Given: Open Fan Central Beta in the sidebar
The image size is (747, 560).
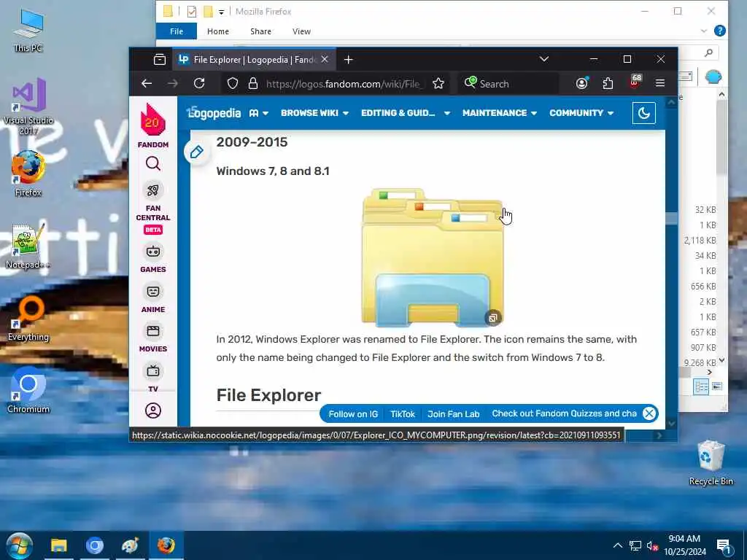Looking at the screenshot, I should [x=153, y=208].
